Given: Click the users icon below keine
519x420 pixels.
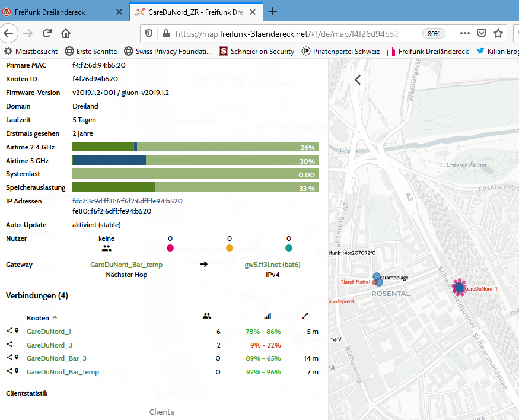Looking at the screenshot, I should point(107,248).
